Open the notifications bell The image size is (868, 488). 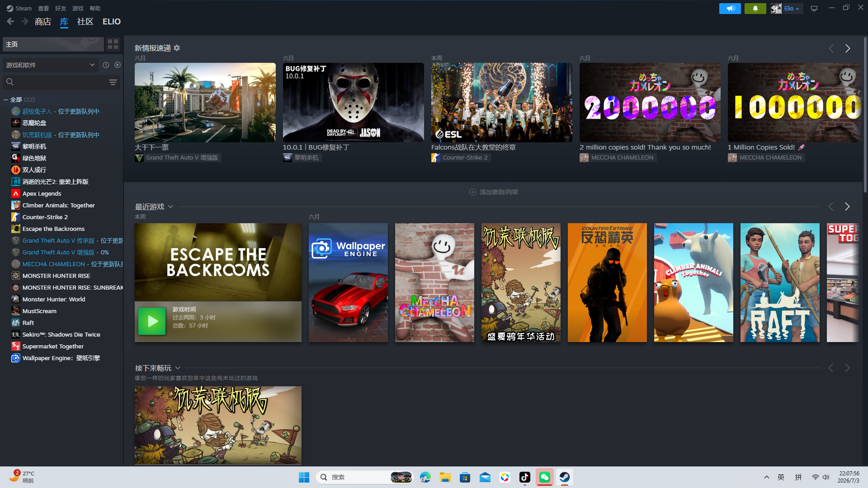point(755,9)
